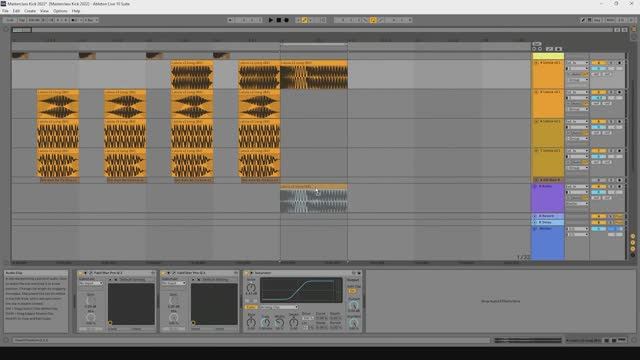Enable Draw Mode pencil icon
Viewport: 640px width, 360px height.
pos(583,20)
